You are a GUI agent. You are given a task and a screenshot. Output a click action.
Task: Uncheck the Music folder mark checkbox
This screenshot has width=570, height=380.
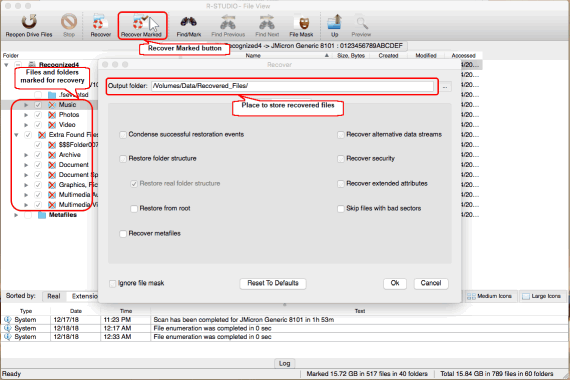pos(38,105)
